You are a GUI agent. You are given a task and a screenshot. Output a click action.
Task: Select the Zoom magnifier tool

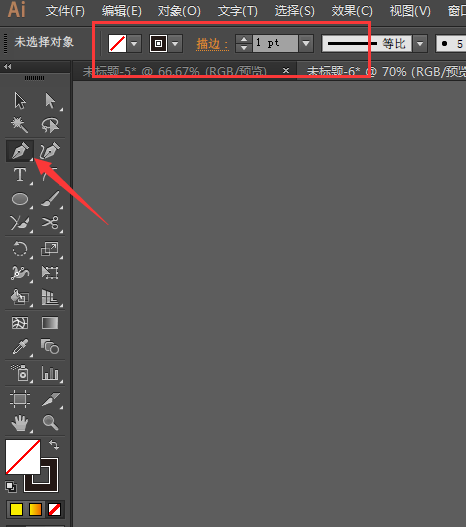coord(50,423)
